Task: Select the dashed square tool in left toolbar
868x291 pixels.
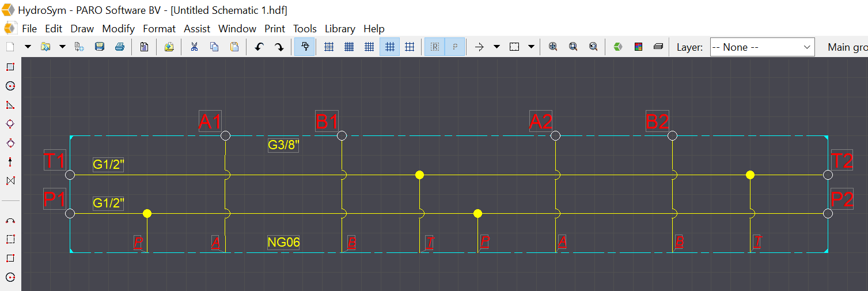Action: point(10,239)
